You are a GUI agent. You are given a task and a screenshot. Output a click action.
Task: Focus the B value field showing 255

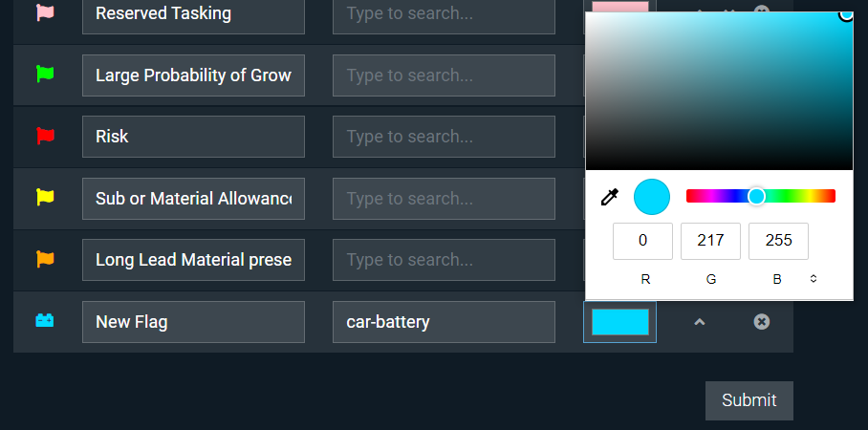(778, 241)
